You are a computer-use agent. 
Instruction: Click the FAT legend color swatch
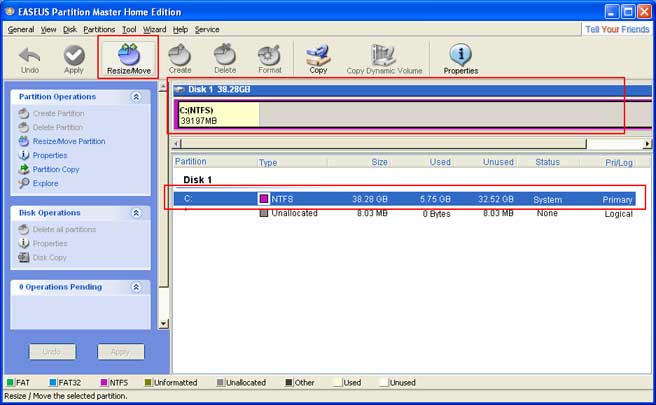[10, 382]
